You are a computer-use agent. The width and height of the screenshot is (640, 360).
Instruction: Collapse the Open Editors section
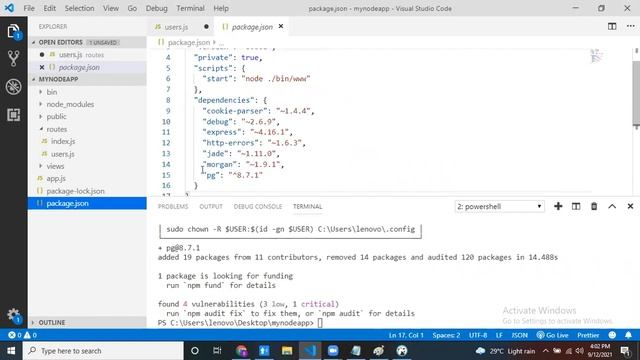tap(88, 42)
